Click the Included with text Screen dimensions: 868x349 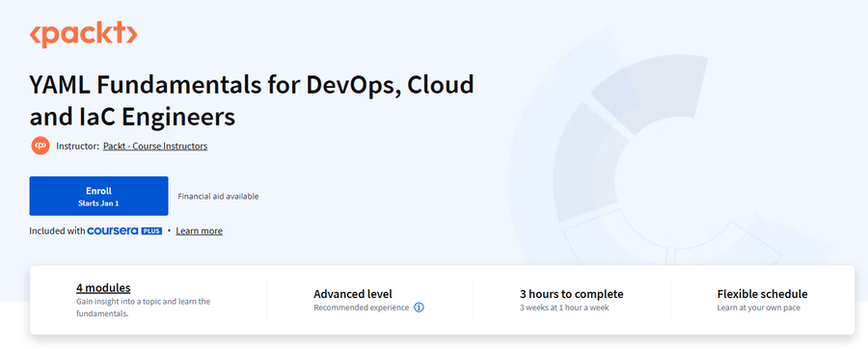57,230
